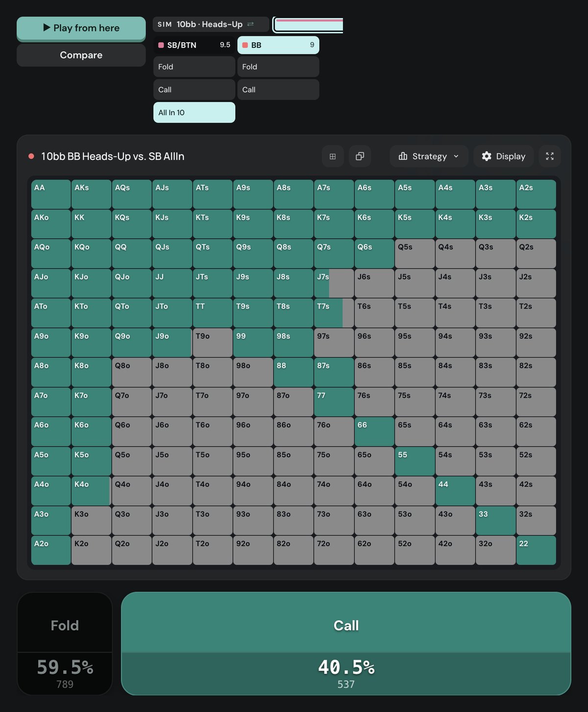Click the J7s mixed-strategy cell
Screen dimensions: 588x712
pyautogui.click(x=334, y=283)
